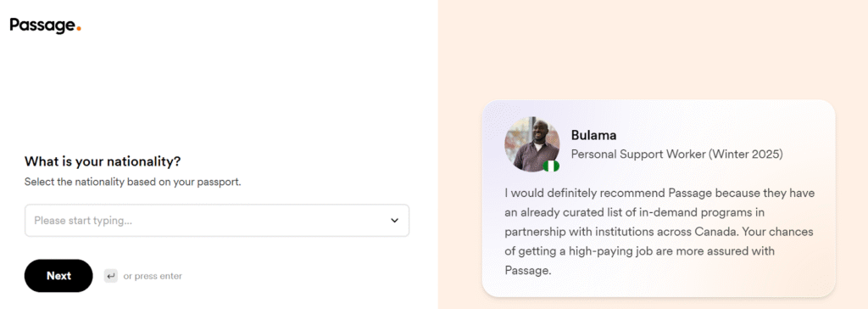868x309 pixels.
Task: Click 'Winter 2025' in Bulama's subtitle
Action: click(x=744, y=154)
